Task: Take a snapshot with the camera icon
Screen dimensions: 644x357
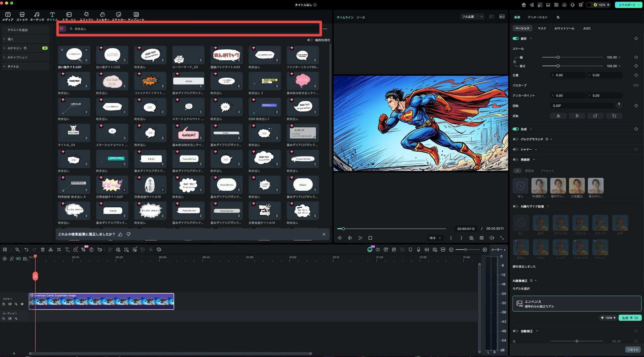Action: [481, 238]
